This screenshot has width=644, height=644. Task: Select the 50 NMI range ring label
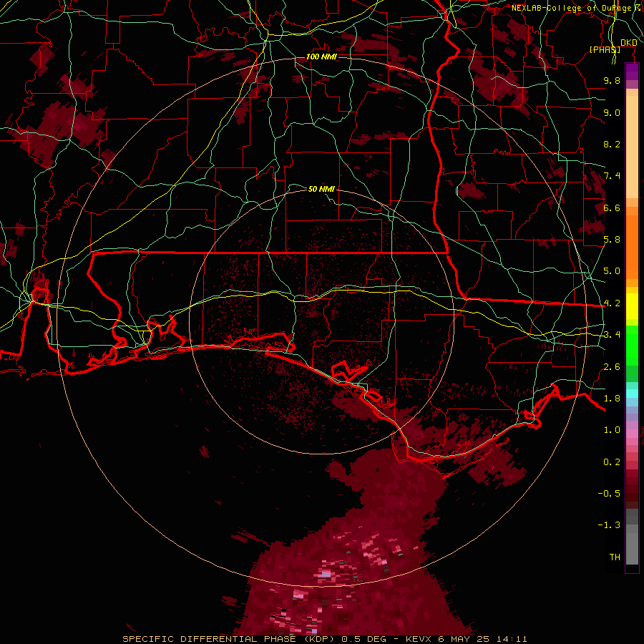click(321, 189)
